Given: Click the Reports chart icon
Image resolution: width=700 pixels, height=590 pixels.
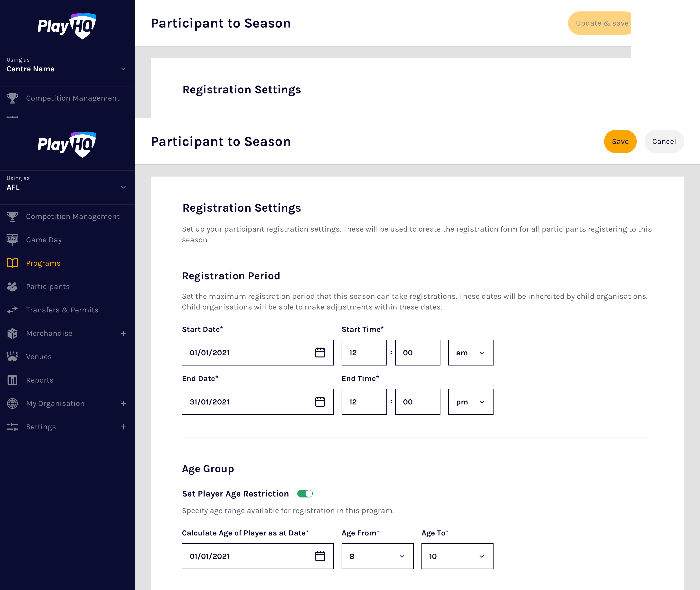Looking at the screenshot, I should (x=12, y=380).
